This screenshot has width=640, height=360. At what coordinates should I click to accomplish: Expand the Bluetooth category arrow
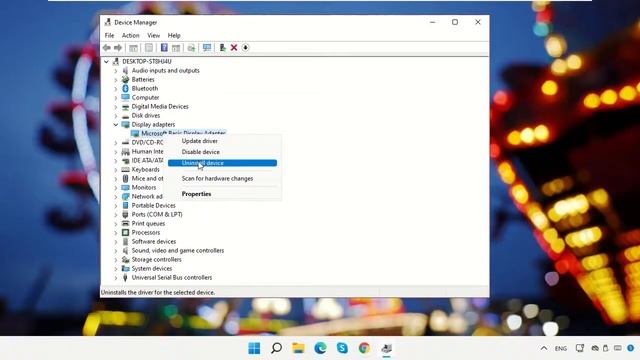click(116, 89)
